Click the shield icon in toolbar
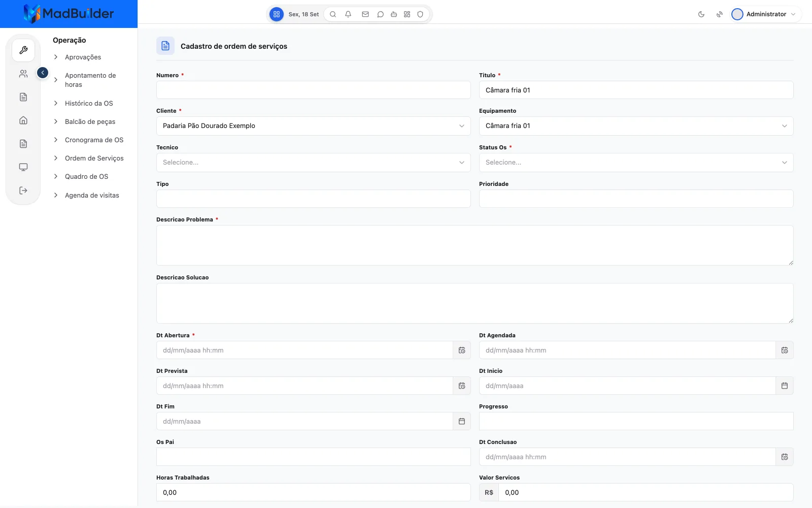Screen dimensions: 812x508 (420, 14)
